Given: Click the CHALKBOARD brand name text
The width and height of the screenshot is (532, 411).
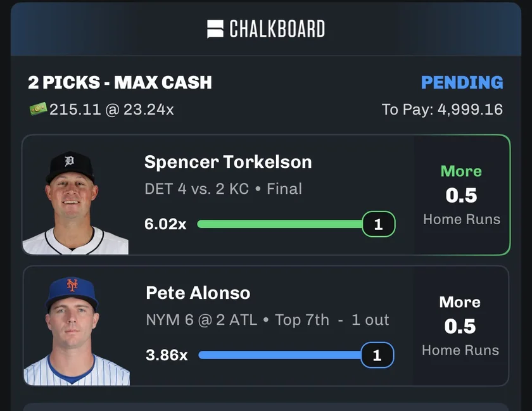Looking at the screenshot, I should (277, 29).
